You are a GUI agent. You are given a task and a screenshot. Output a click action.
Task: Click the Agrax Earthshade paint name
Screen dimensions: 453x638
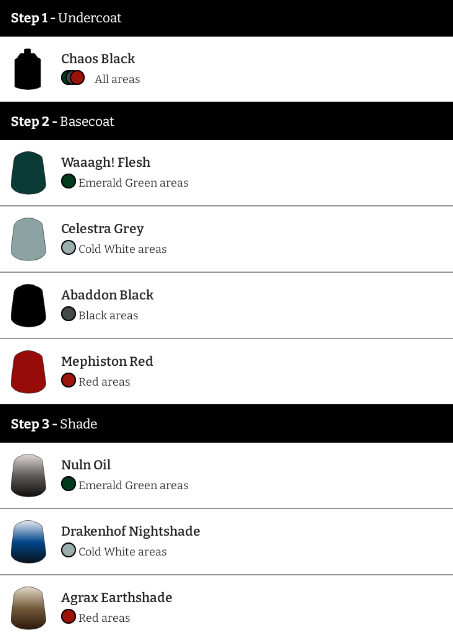pos(117,598)
